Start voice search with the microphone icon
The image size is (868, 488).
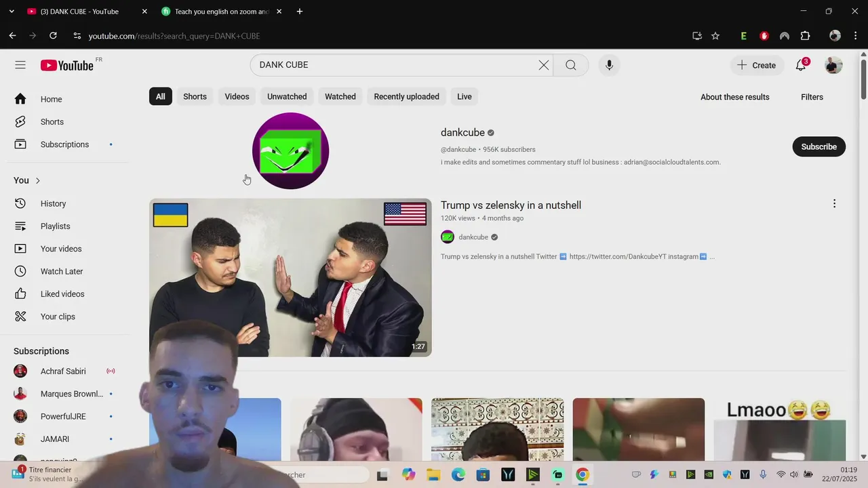point(609,65)
